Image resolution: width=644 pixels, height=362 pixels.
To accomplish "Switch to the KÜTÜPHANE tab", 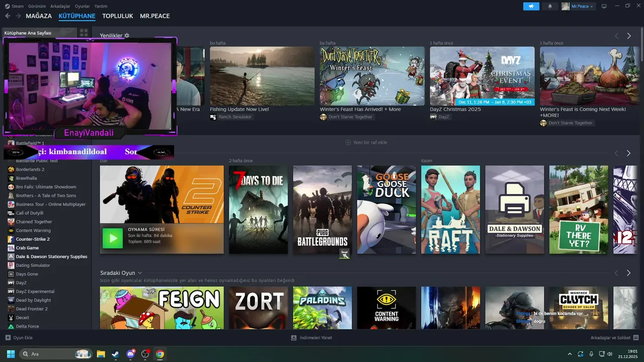I will [77, 16].
